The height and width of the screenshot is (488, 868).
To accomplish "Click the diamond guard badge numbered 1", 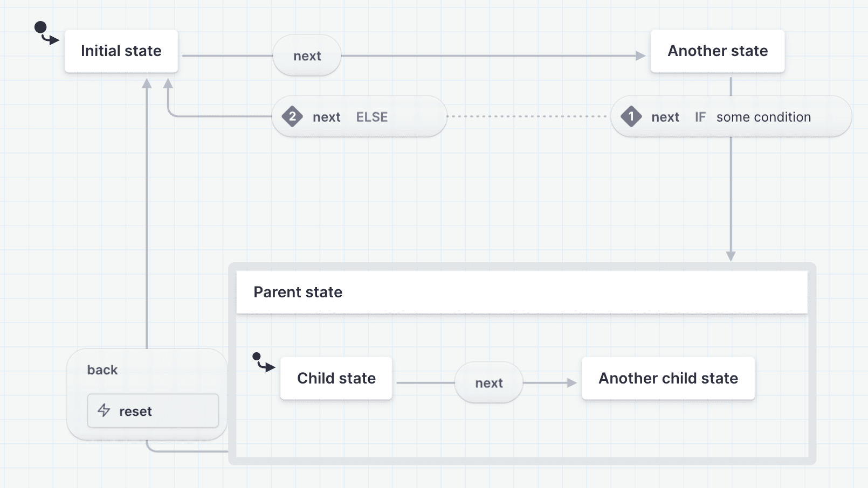I will (x=631, y=116).
